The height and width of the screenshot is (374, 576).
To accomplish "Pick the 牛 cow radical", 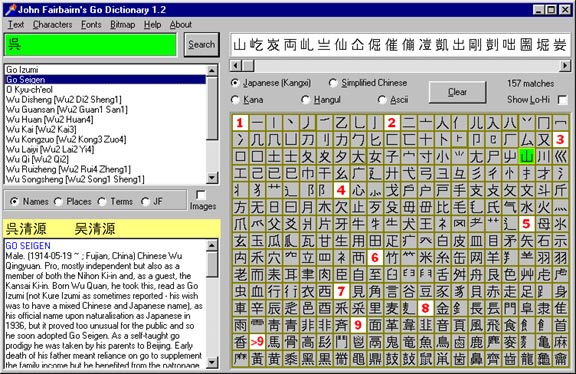I will pyautogui.click(x=358, y=224).
